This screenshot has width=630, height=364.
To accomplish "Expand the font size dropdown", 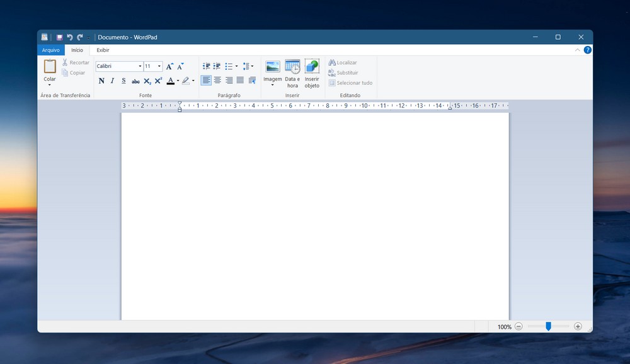I will click(159, 66).
